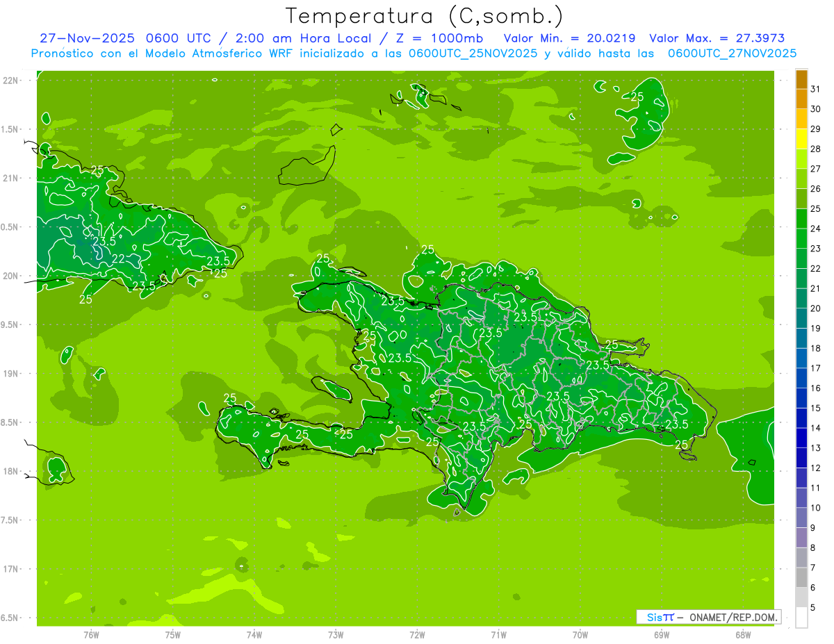Click the '12' label on the color scale
Image resolution: width=834 pixels, height=644 pixels.
pyautogui.click(x=816, y=468)
